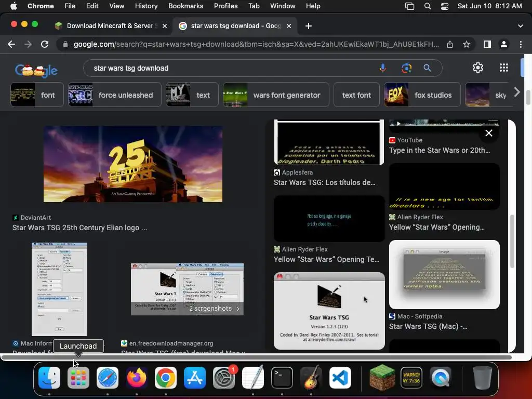Go back to the previous page
Screen dimensions: 532x399
coord(11,44)
